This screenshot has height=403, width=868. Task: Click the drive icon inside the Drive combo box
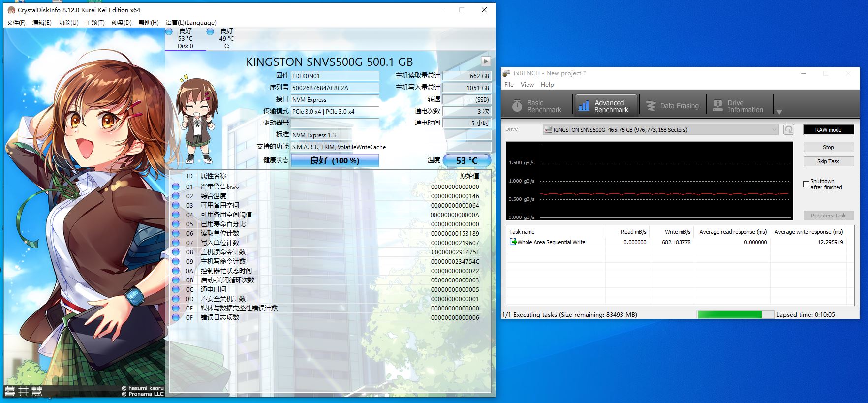pos(548,130)
